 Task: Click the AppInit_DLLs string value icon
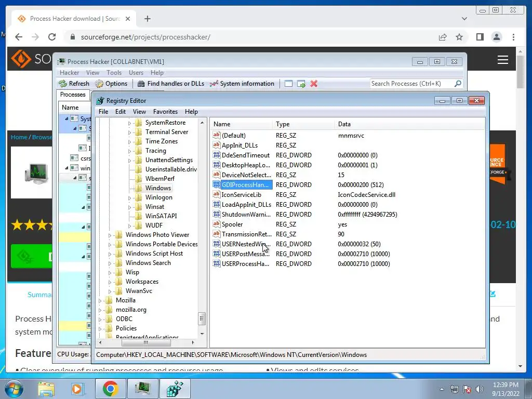pyautogui.click(x=217, y=145)
